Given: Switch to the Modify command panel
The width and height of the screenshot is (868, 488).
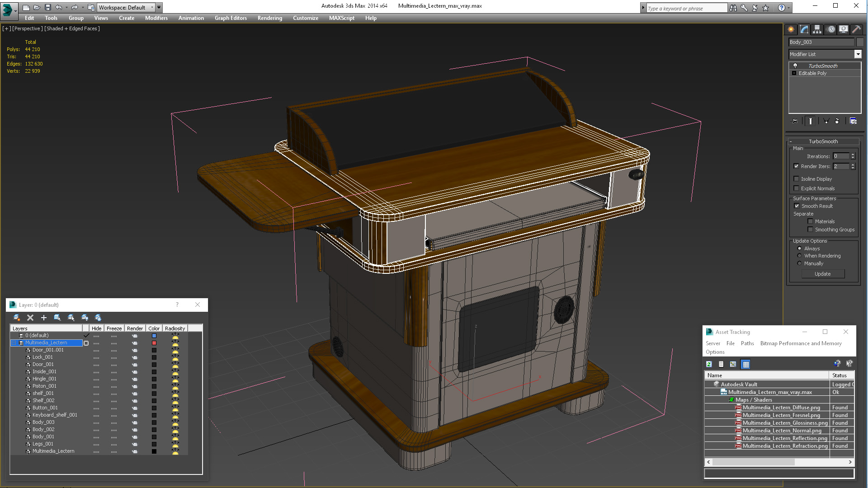Looking at the screenshot, I should [x=804, y=29].
